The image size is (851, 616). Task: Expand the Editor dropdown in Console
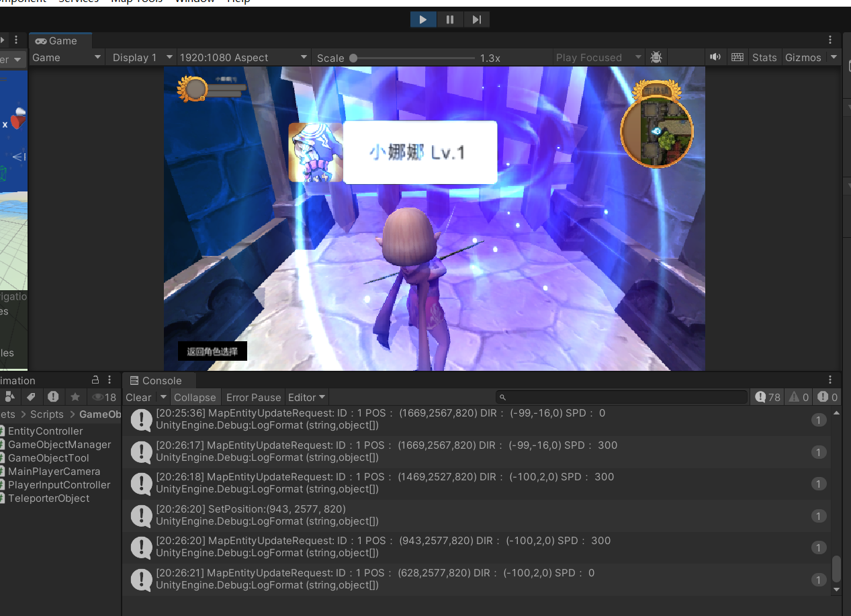click(306, 397)
